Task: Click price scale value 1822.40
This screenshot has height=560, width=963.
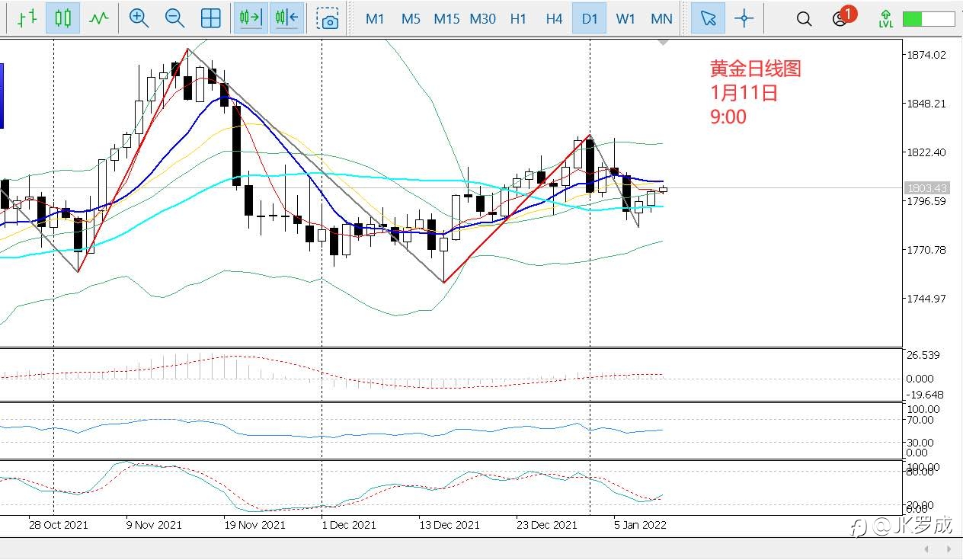Action: pyautogui.click(x=926, y=152)
